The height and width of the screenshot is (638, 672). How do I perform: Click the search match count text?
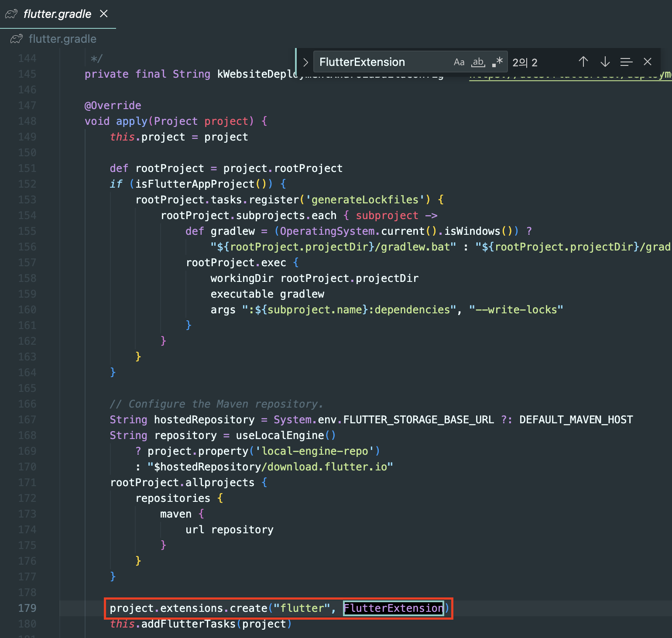tap(525, 62)
